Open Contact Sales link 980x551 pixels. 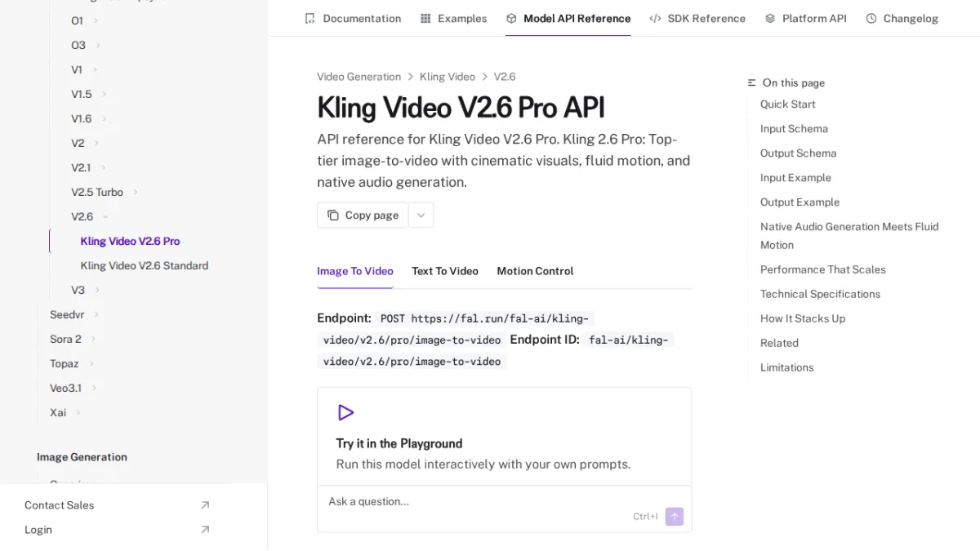[118, 505]
